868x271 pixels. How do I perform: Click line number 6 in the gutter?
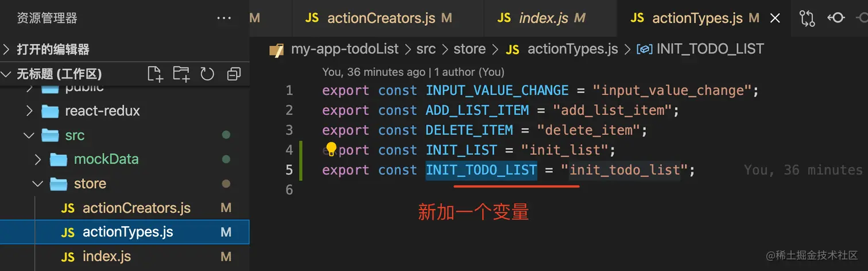289,189
